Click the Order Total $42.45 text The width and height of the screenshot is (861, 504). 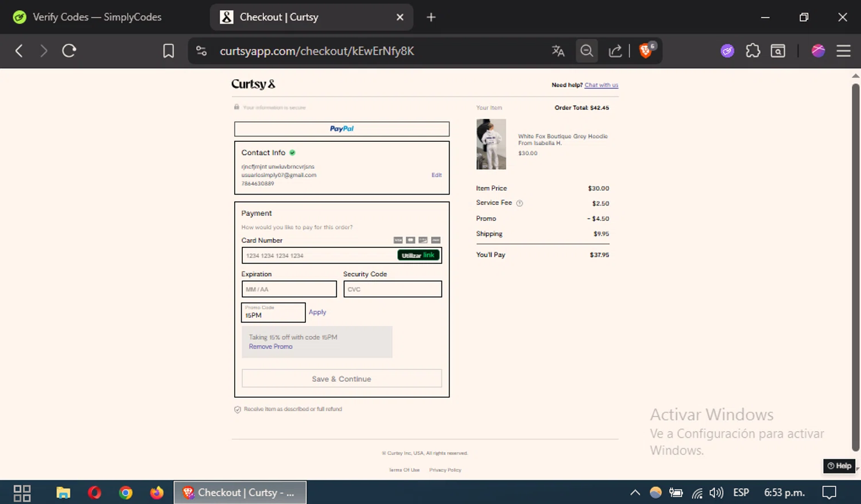(581, 108)
